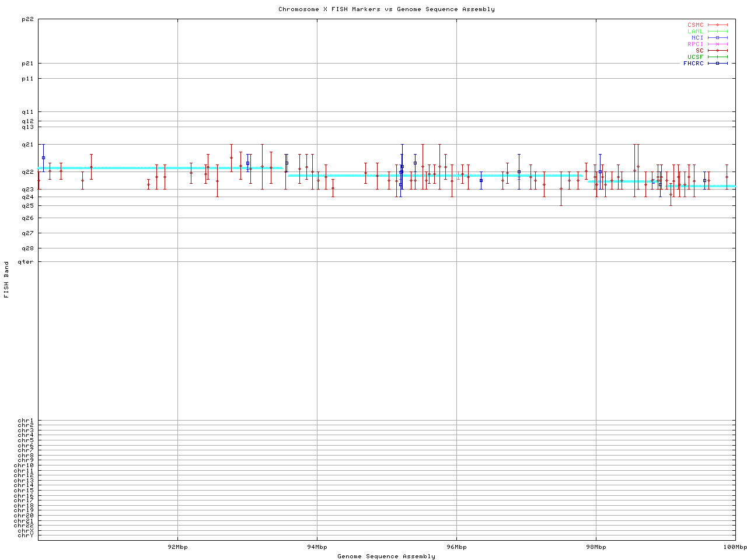Click the 96Mbp x-axis tick label
This screenshot has height=560, width=747.
pyautogui.click(x=456, y=547)
